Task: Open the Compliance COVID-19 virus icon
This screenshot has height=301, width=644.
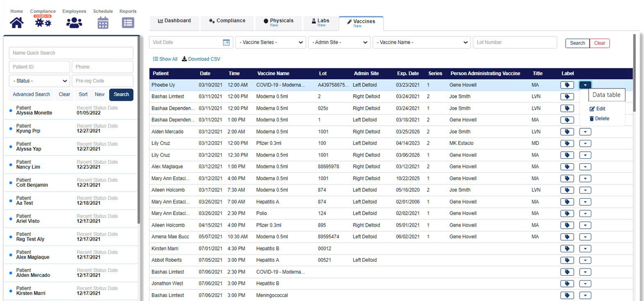Action: 43,22
